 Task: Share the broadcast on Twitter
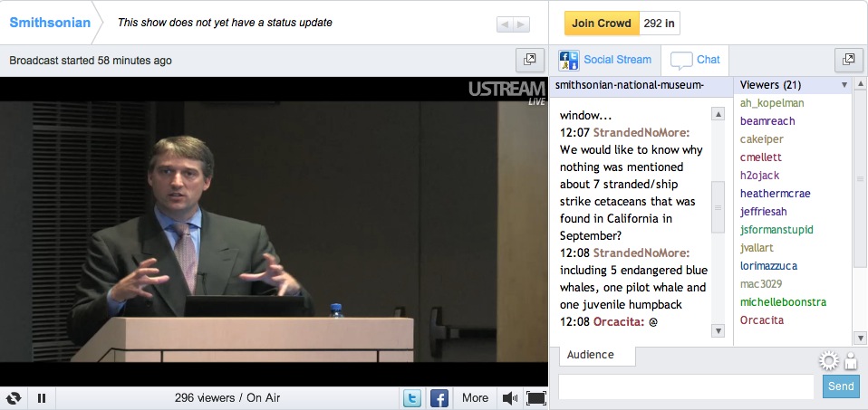pos(412,398)
